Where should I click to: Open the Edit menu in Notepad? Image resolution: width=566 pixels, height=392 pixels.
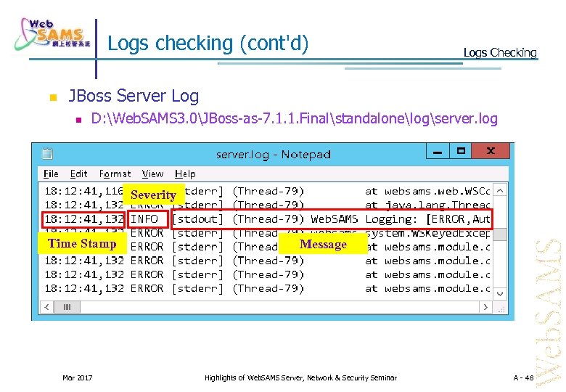(x=78, y=174)
